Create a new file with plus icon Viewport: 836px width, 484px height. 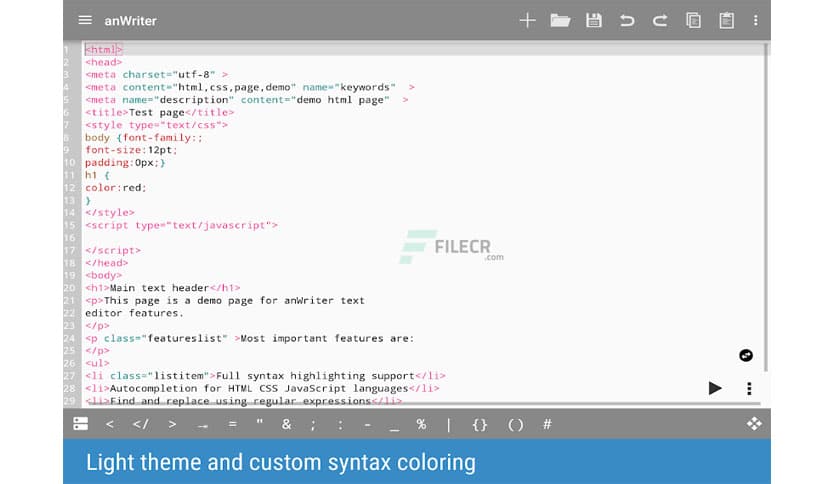point(527,20)
